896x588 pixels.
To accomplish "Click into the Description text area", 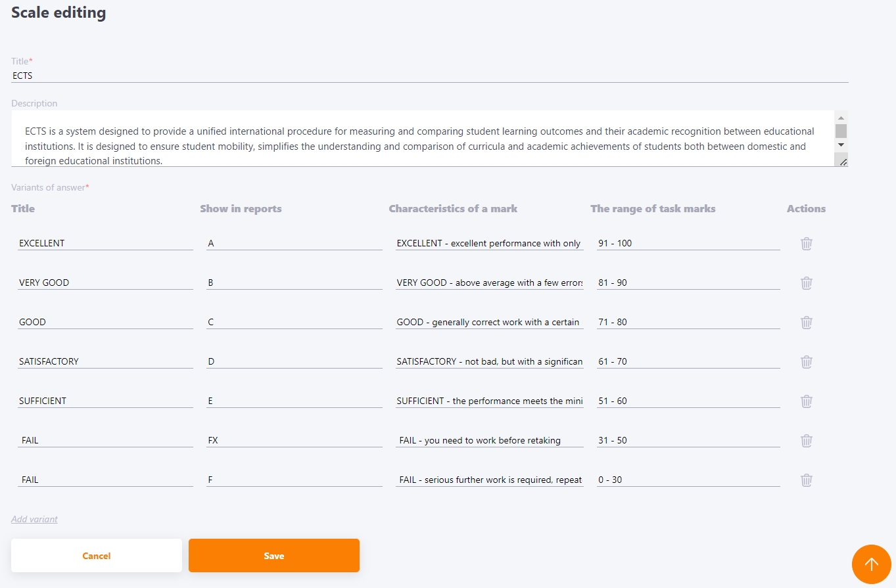I will pos(423,139).
